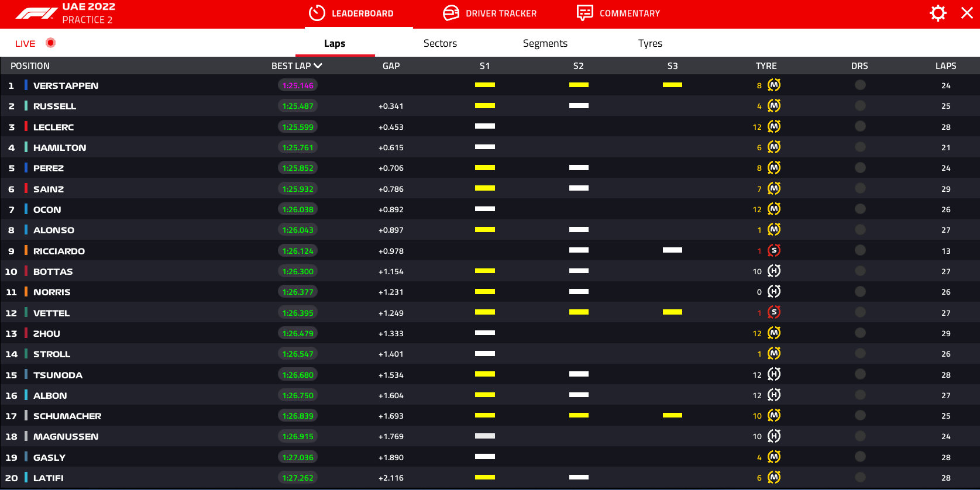Screen dimensions: 980x490
Task: Click Tsunoda's hard tyre icon
Action: tap(774, 374)
